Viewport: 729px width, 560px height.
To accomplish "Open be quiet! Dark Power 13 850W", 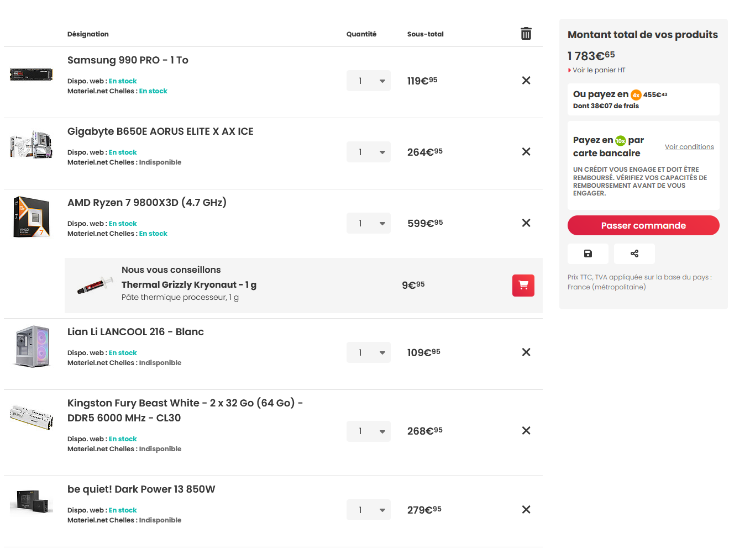I will (x=141, y=489).
